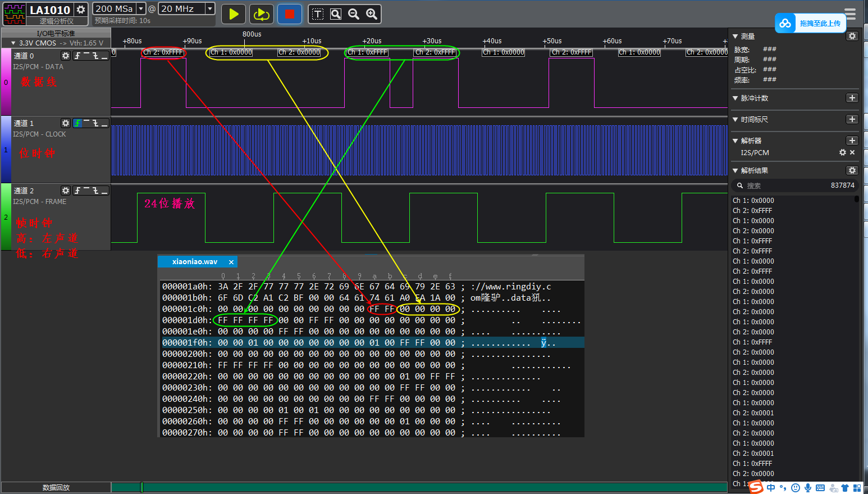The width and height of the screenshot is (868, 494).
Task: Set falling edge trigger on channel 1
Action: pyautogui.click(x=95, y=123)
